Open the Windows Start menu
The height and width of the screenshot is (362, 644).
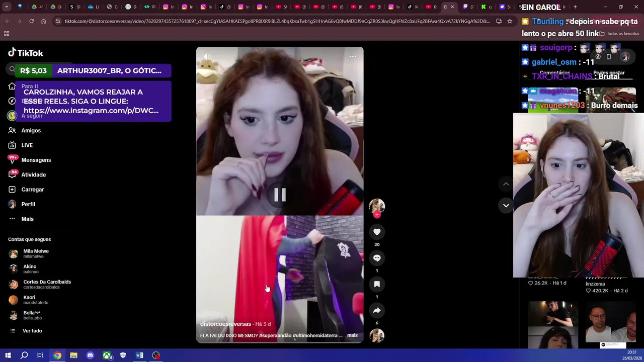8,355
